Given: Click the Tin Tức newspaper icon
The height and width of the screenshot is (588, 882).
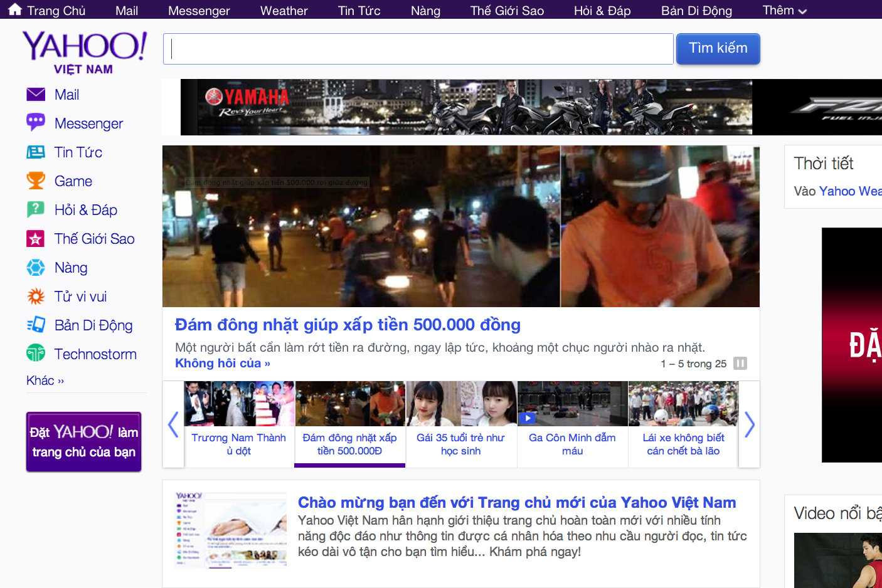Looking at the screenshot, I should coord(36,152).
